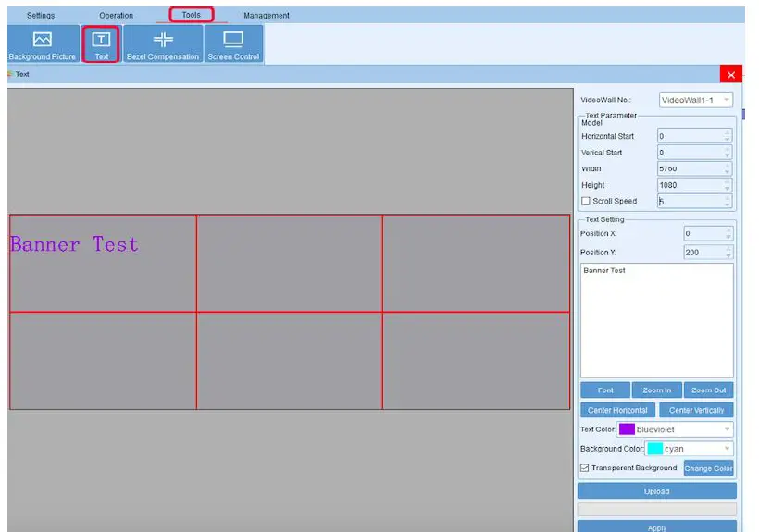This screenshot has width=759, height=532.
Task: Open the Bezel Compensation tool
Action: (x=163, y=44)
